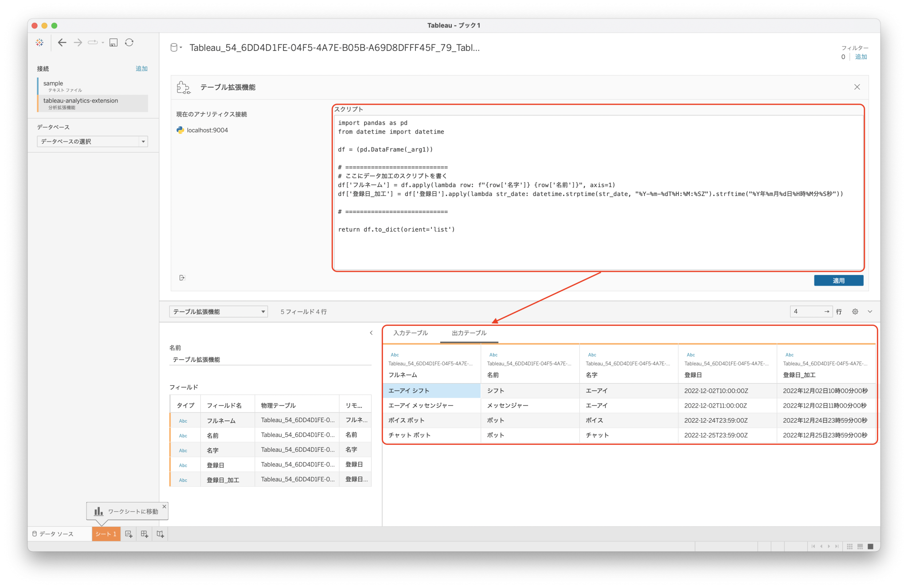Click the 適用 button to apply the script
This screenshot has width=908, height=588.
pyautogui.click(x=838, y=280)
